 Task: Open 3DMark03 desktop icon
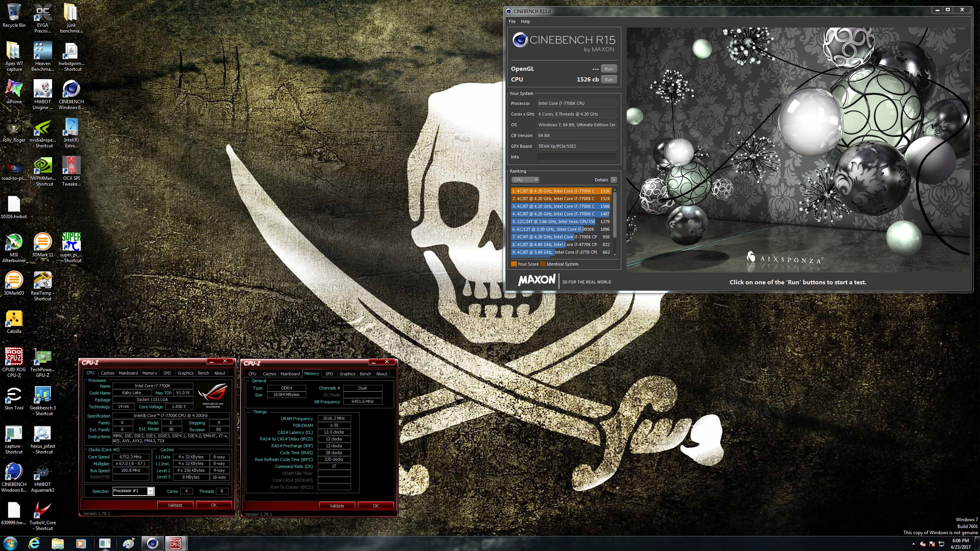coord(14,284)
